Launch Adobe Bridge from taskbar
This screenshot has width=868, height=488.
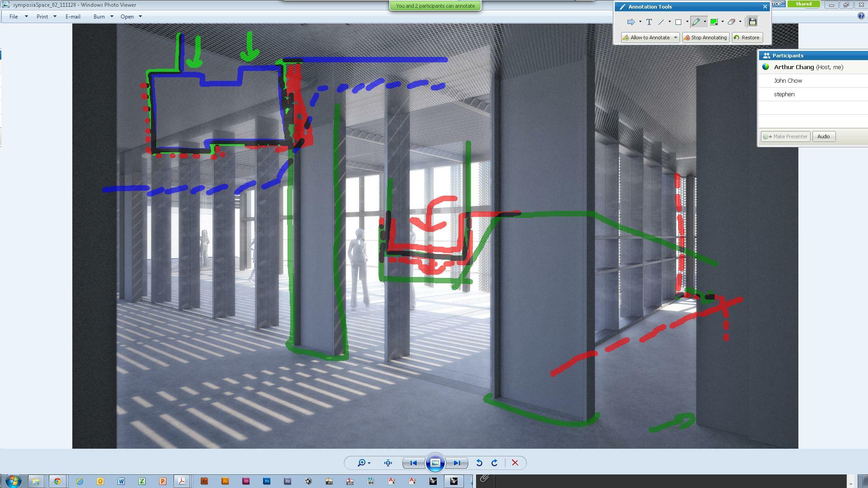coord(204,481)
